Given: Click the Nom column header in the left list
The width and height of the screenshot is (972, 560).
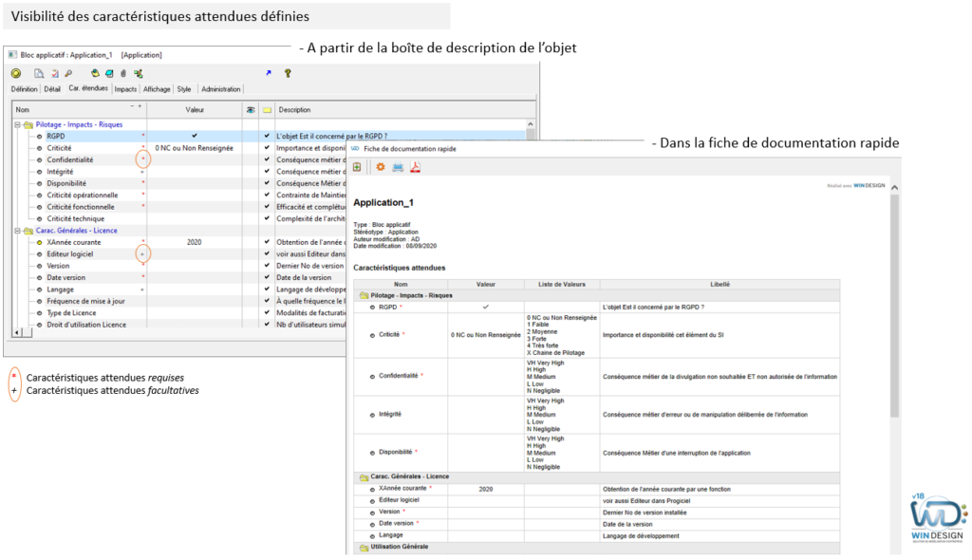Looking at the screenshot, I should click(80, 110).
